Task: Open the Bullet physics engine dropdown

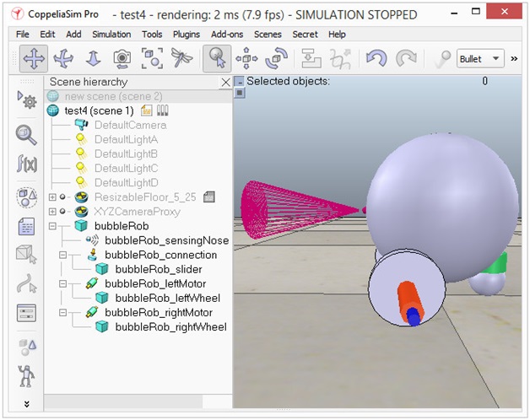Action: point(480,59)
